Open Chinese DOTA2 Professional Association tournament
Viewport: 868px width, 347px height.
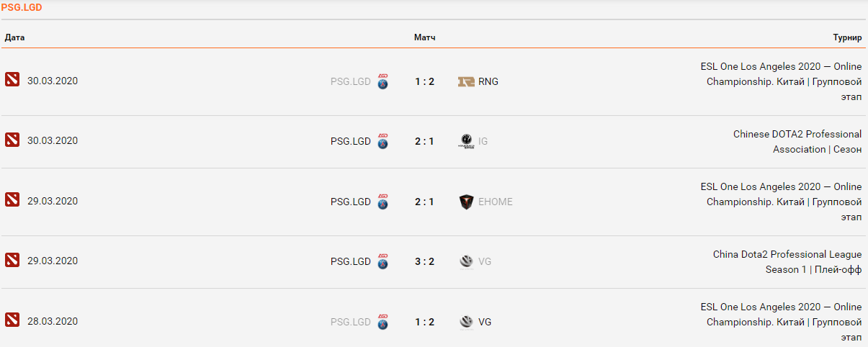pos(797,141)
